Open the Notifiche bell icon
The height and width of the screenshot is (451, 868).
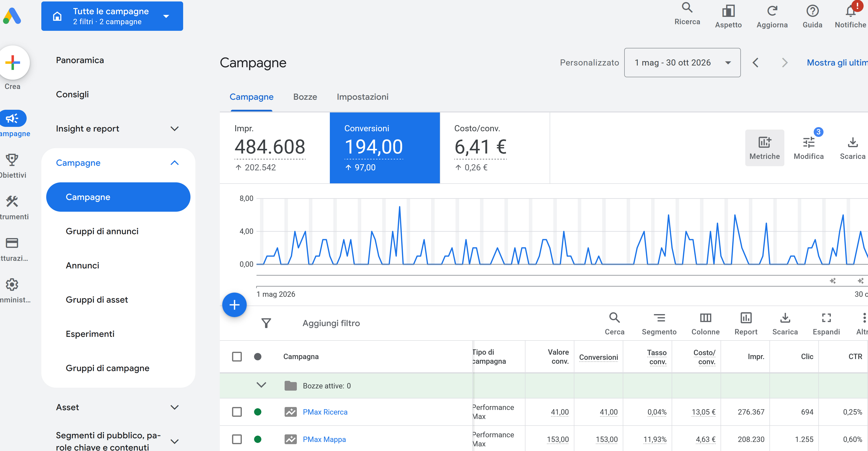850,11
